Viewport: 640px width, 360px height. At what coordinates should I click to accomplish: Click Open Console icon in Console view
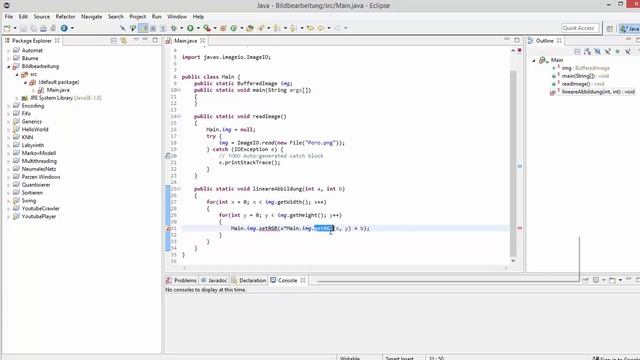pyautogui.click(x=612, y=280)
